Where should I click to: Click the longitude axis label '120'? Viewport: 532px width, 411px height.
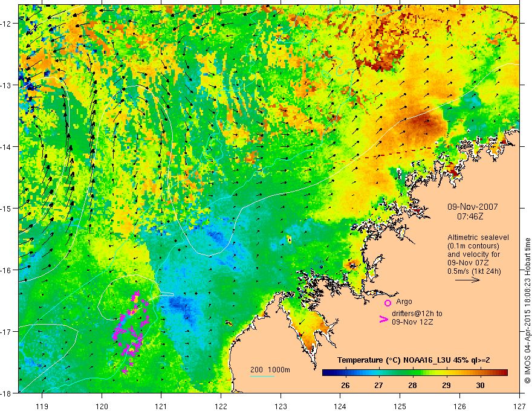pos(102,406)
